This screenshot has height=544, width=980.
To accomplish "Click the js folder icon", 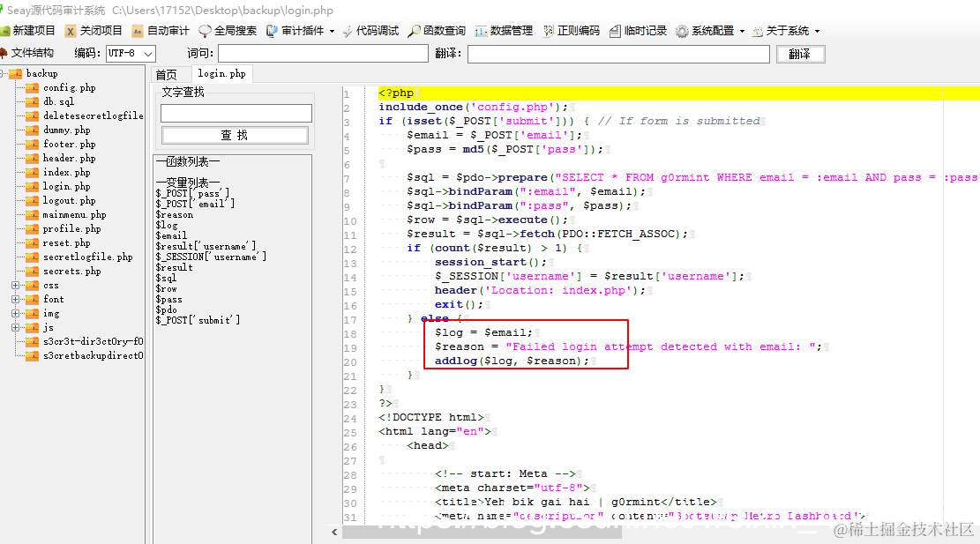I will pyautogui.click(x=33, y=327).
